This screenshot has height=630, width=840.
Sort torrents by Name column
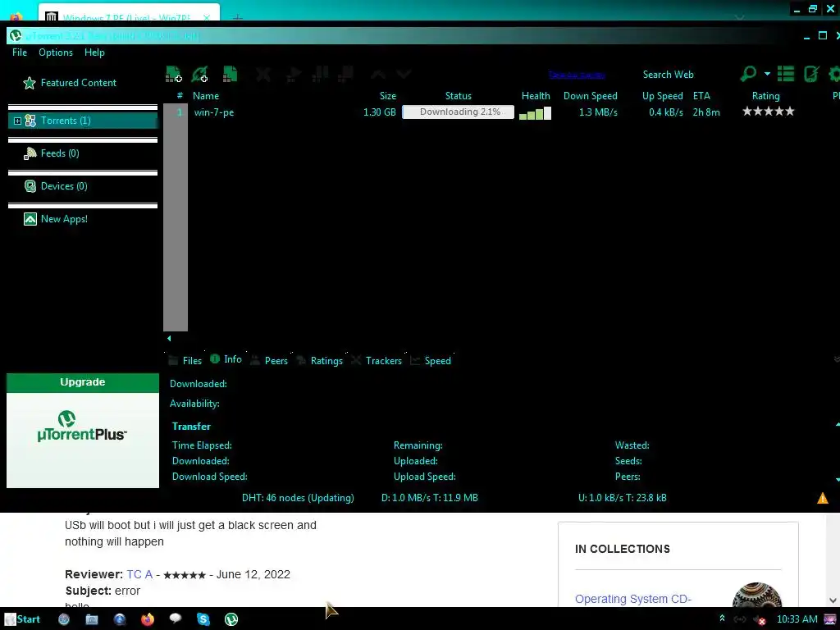206,96
